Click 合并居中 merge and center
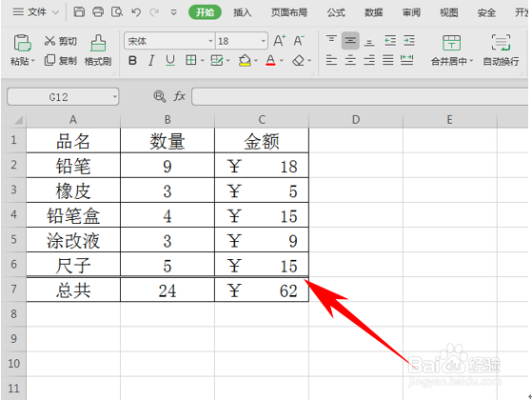Viewport: 532px width, 400px height. pyautogui.click(x=452, y=50)
